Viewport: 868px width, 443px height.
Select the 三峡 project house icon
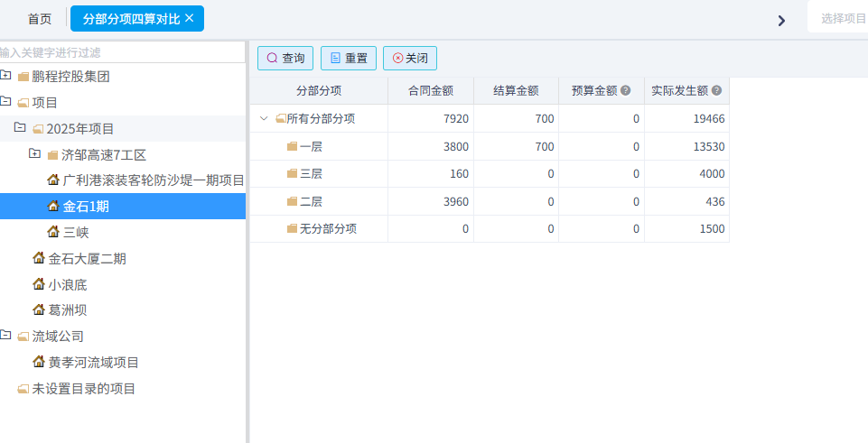[53, 232]
